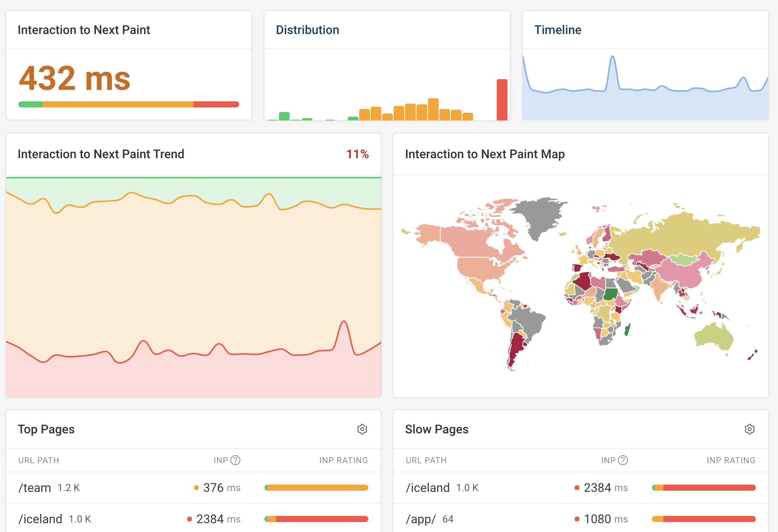
Task: Click INP help icon in Top Pages
Action: pos(236,460)
